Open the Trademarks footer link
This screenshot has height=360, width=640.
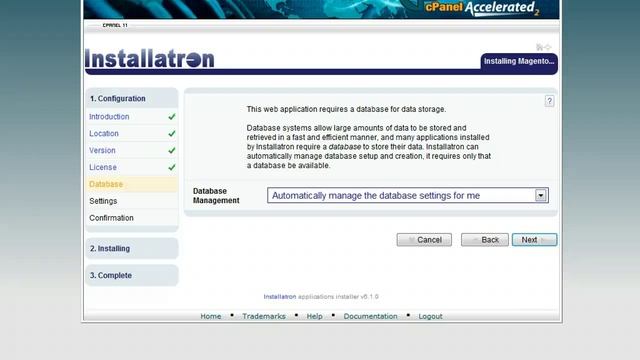[x=264, y=316]
